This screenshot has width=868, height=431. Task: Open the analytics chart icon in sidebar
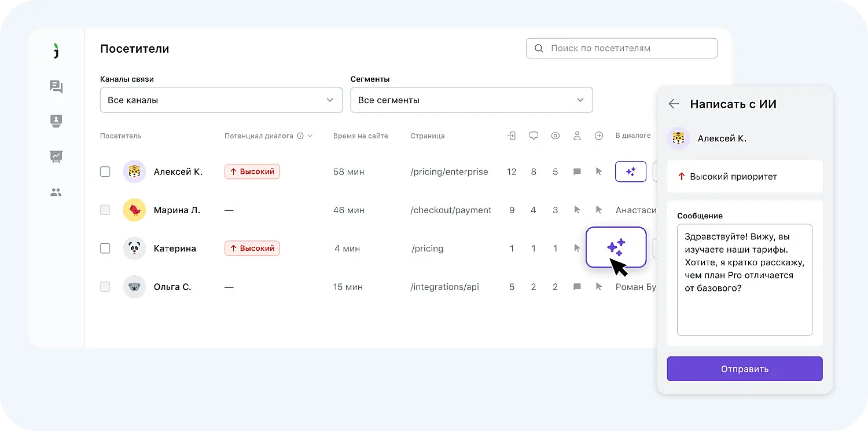[x=56, y=156]
